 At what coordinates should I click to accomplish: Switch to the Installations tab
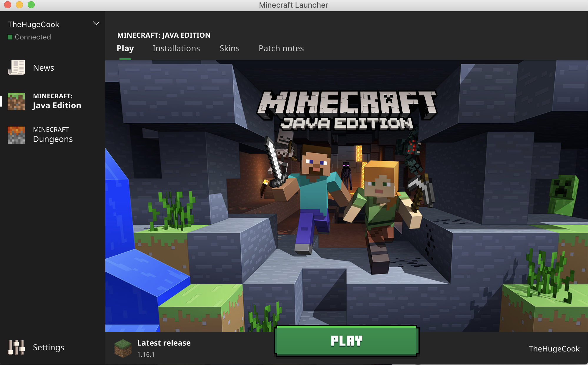(176, 49)
